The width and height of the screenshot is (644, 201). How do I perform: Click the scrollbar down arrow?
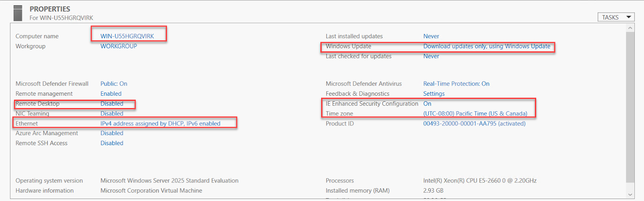(x=630, y=195)
